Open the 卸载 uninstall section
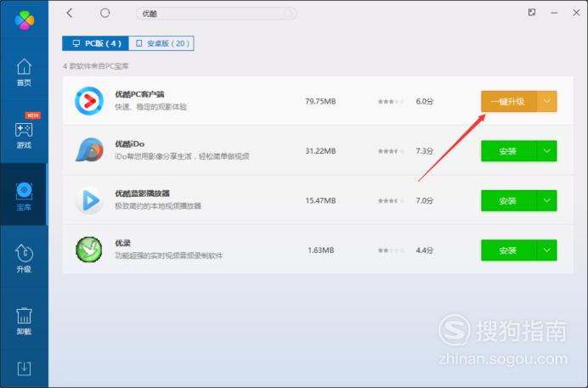 [x=24, y=321]
